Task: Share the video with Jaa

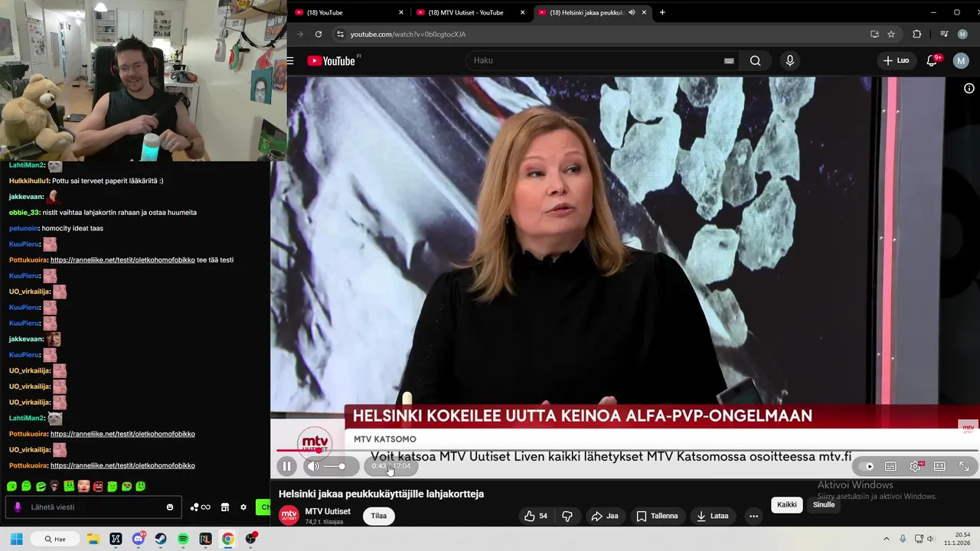Action: pos(605,516)
